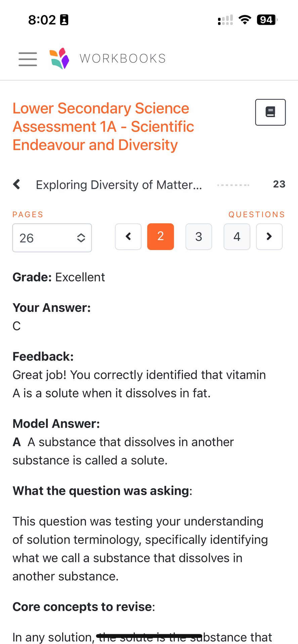Go to previous question with left arrow
The image size is (298, 644).
click(x=128, y=236)
